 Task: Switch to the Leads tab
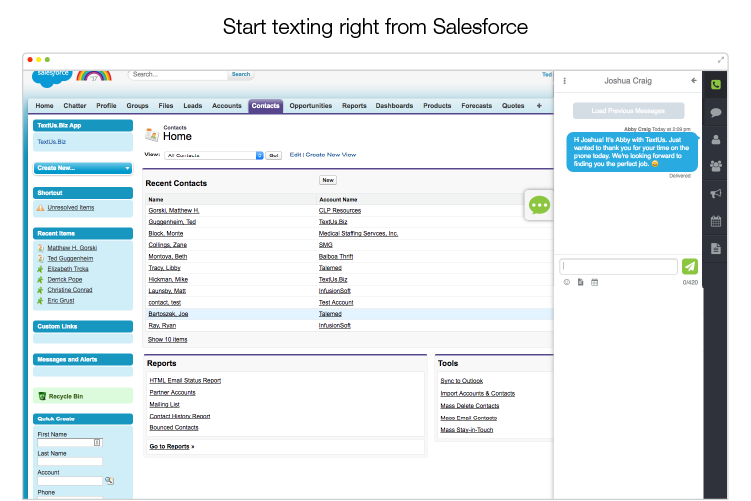[193, 105]
